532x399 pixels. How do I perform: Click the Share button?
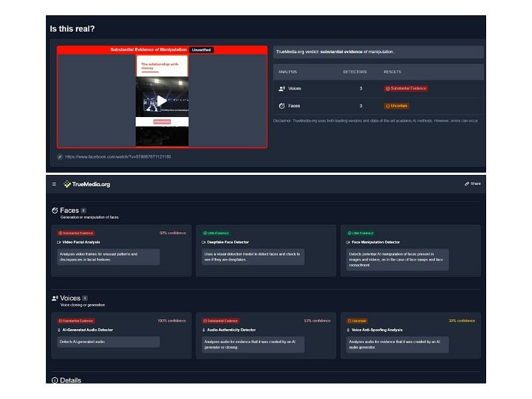pos(473,184)
